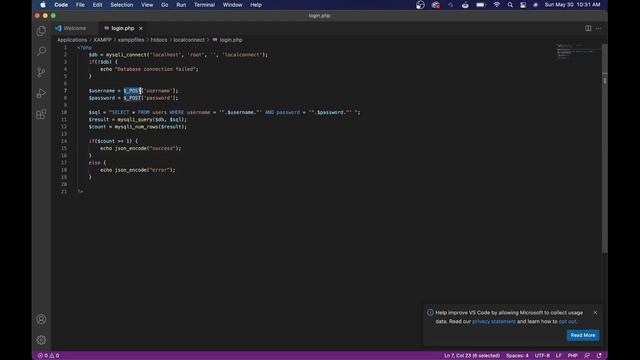
Task: Open the Run menu
Action: (181, 5)
